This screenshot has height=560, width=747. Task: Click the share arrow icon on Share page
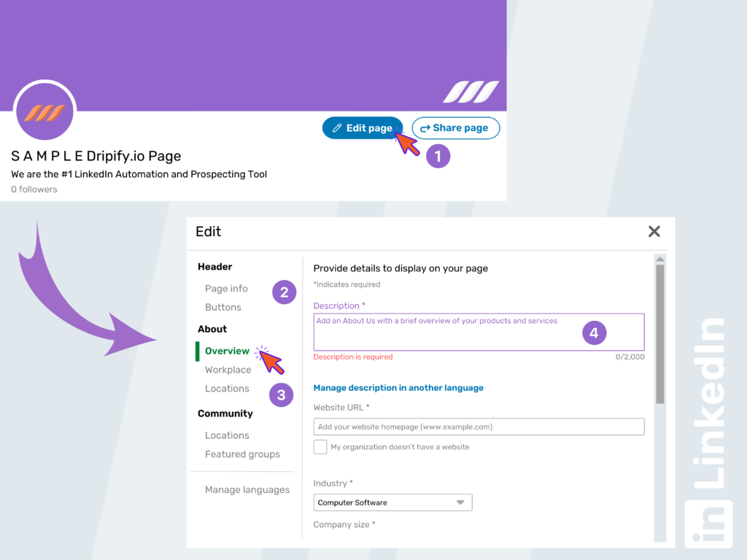(426, 128)
